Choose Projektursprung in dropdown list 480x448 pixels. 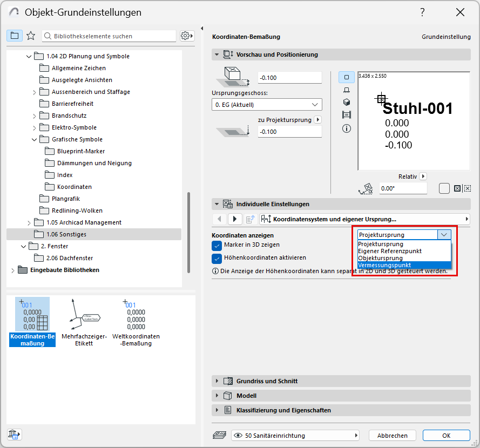pyautogui.click(x=404, y=244)
